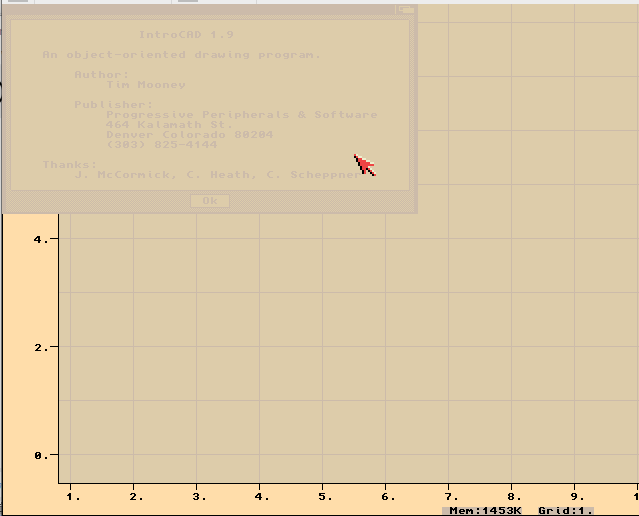Screen dimensions: 639x516
Task: Click the phone number "(303) 825-4144"
Action: click(162, 145)
